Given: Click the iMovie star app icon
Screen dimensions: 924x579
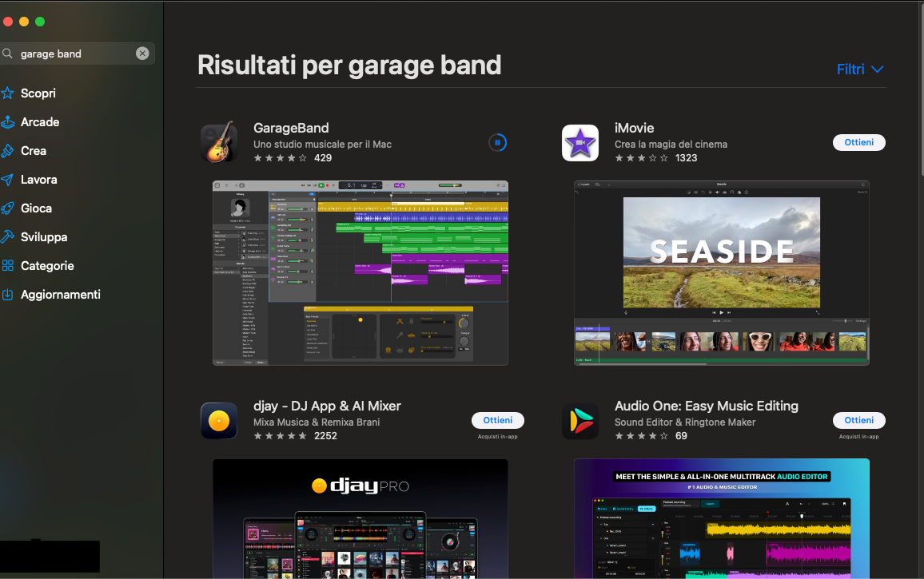Looking at the screenshot, I should (x=580, y=142).
